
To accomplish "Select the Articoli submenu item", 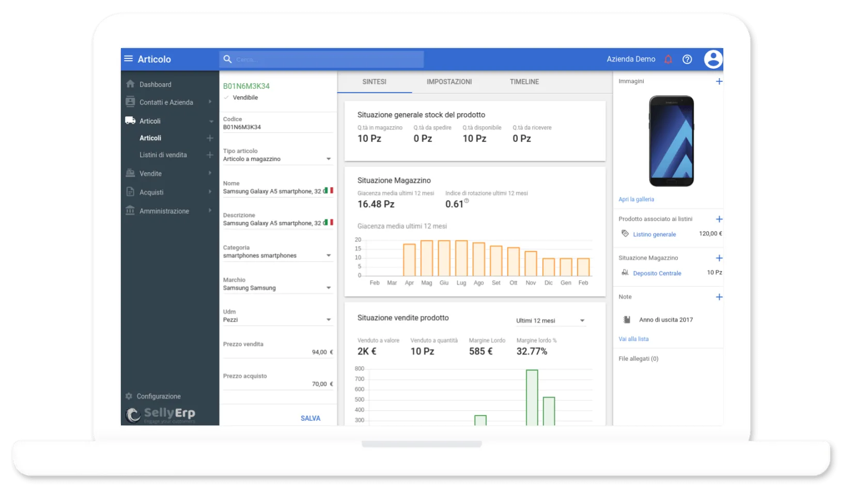I will click(150, 138).
